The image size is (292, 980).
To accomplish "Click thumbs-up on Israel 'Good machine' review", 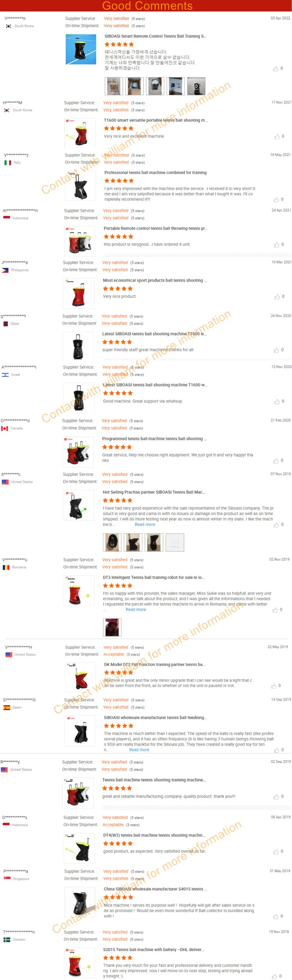I will 277,402.
